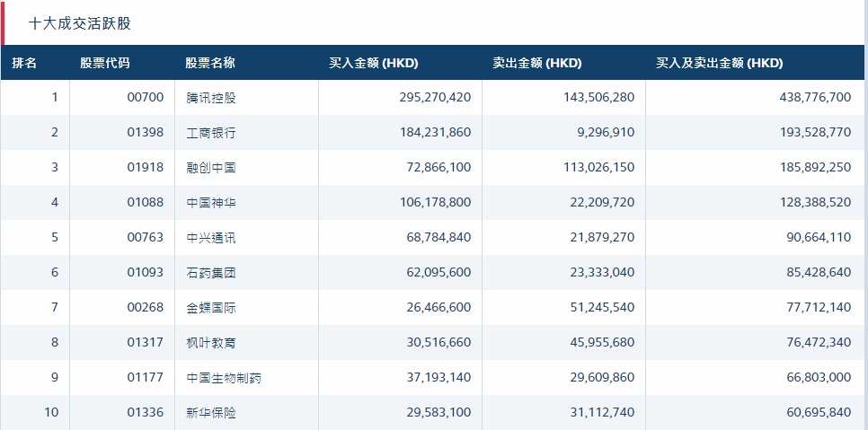Select stock code 01336

click(146, 412)
